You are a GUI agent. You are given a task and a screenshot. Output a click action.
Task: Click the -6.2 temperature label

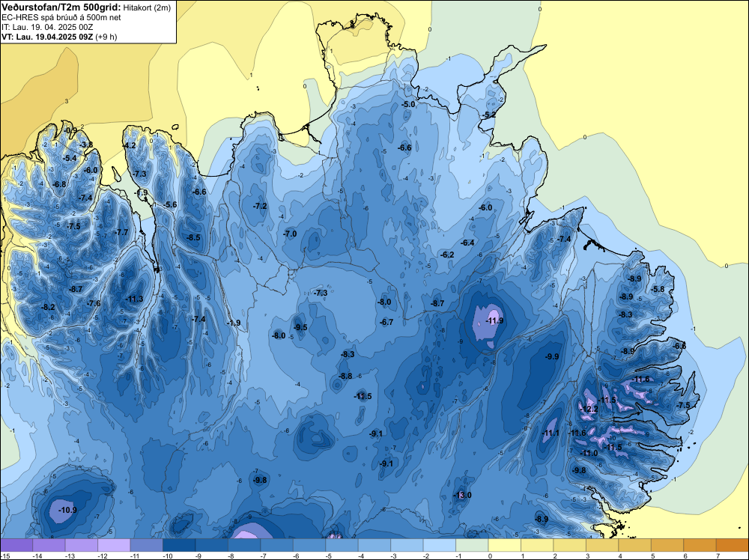[448, 255]
